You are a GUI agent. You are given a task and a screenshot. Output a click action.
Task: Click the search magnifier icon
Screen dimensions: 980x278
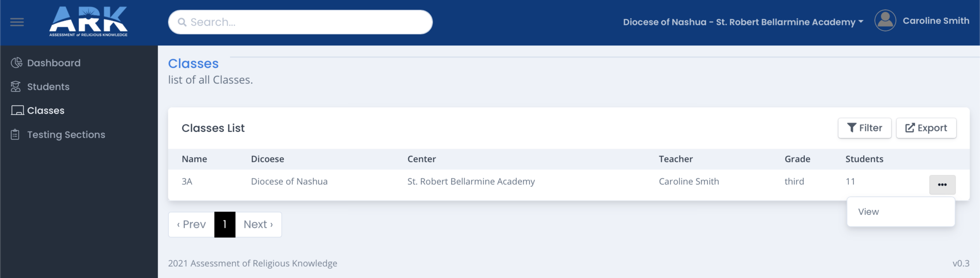(x=182, y=22)
